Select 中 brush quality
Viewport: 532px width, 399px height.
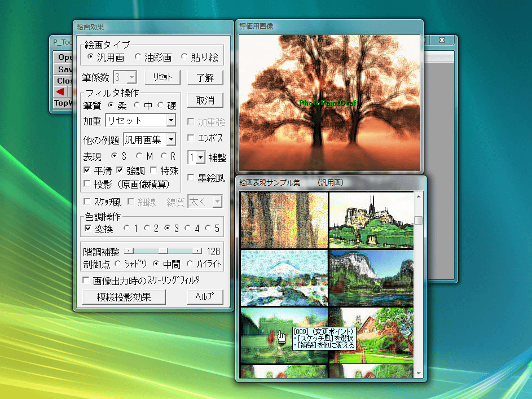coord(137,105)
